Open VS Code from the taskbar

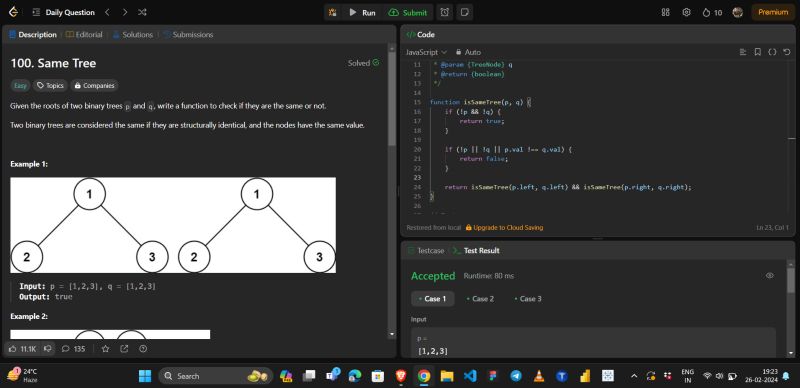click(x=470, y=376)
